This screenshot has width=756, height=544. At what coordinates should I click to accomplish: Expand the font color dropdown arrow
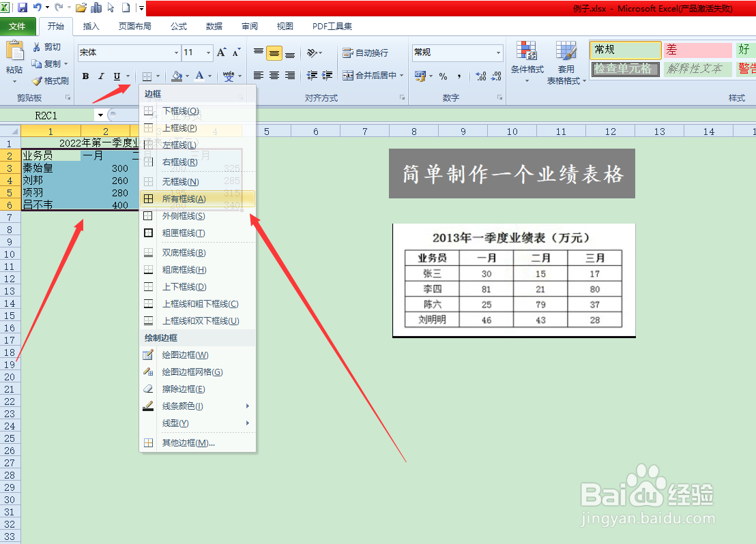[209, 76]
